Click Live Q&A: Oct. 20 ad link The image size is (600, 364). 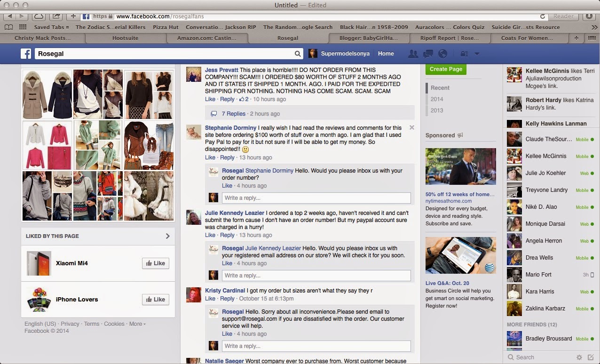447,283
